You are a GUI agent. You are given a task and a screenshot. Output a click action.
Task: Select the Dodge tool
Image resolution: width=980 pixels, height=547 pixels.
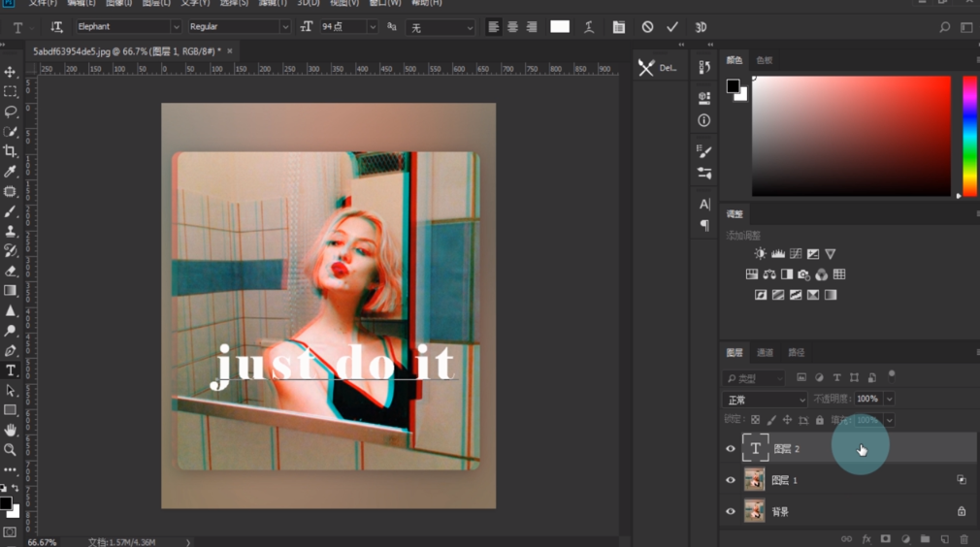click(10, 331)
